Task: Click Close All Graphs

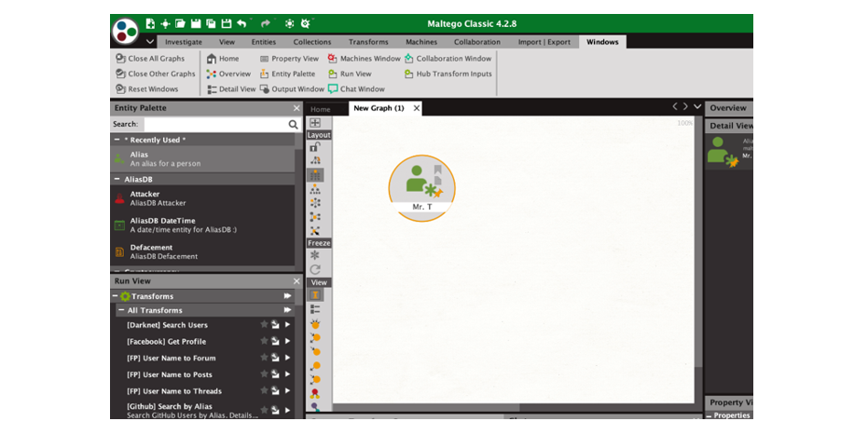Action: pyautogui.click(x=150, y=59)
